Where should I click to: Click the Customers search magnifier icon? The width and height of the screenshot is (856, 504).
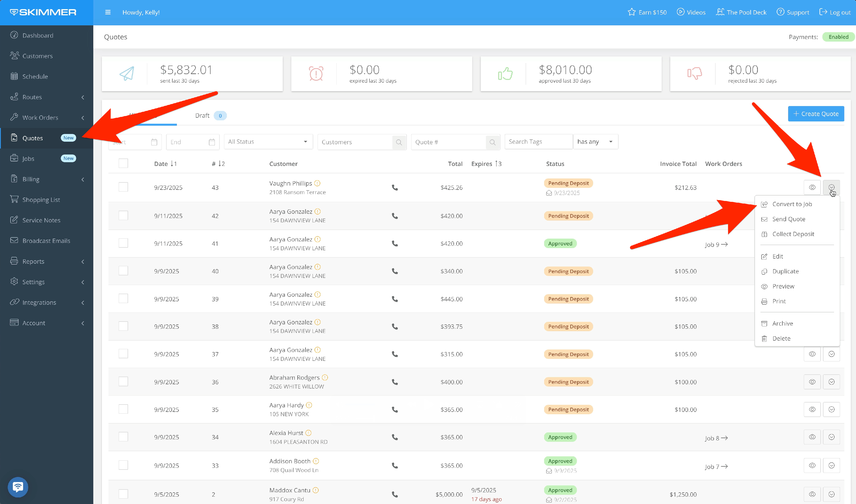point(399,142)
